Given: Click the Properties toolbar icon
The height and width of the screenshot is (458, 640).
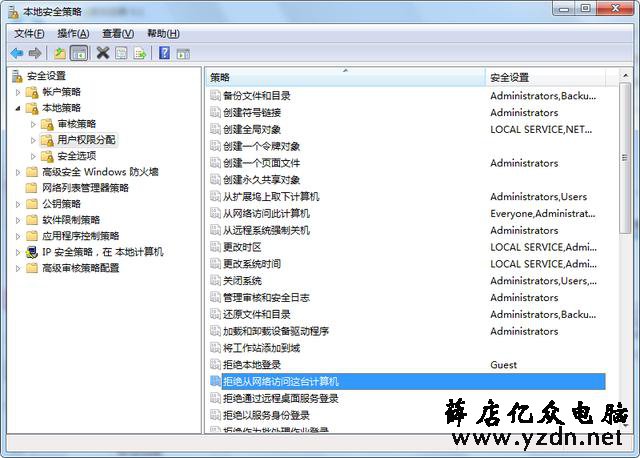Looking at the screenshot, I should (121, 53).
